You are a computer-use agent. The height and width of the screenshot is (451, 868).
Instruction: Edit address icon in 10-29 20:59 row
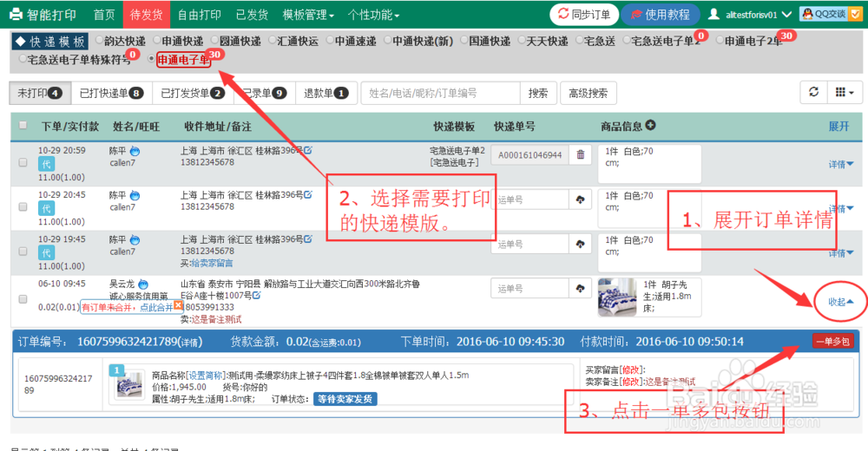(x=308, y=150)
